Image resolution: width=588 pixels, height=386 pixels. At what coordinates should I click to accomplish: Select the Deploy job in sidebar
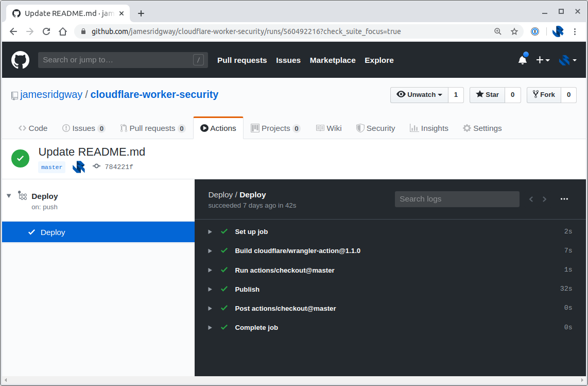pos(98,232)
